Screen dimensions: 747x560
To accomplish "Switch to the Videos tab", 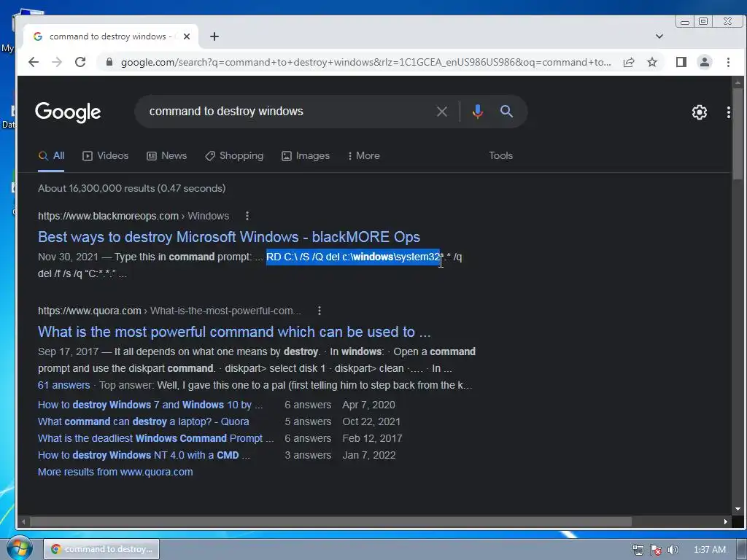I will 105,156.
